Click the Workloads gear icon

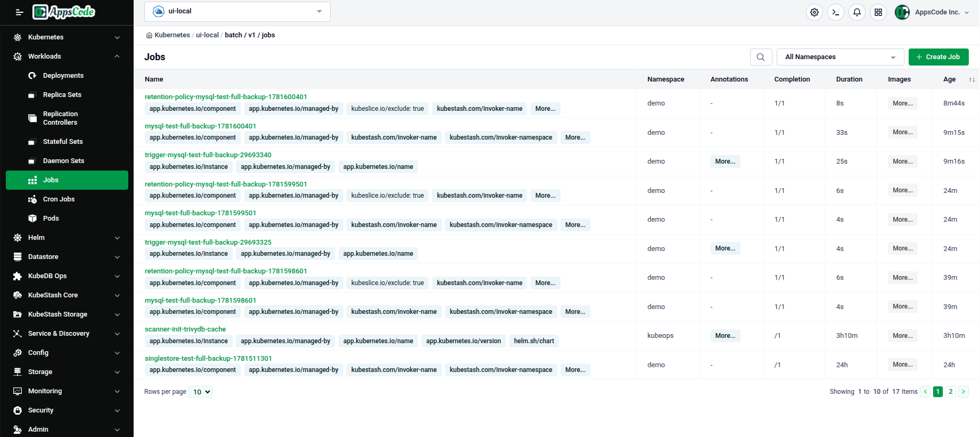coord(18,56)
